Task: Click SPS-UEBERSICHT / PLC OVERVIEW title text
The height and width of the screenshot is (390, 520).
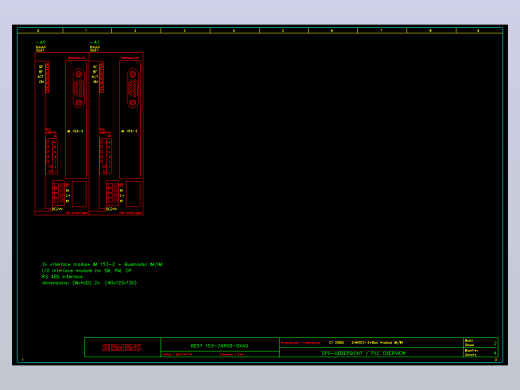Action: click(363, 353)
